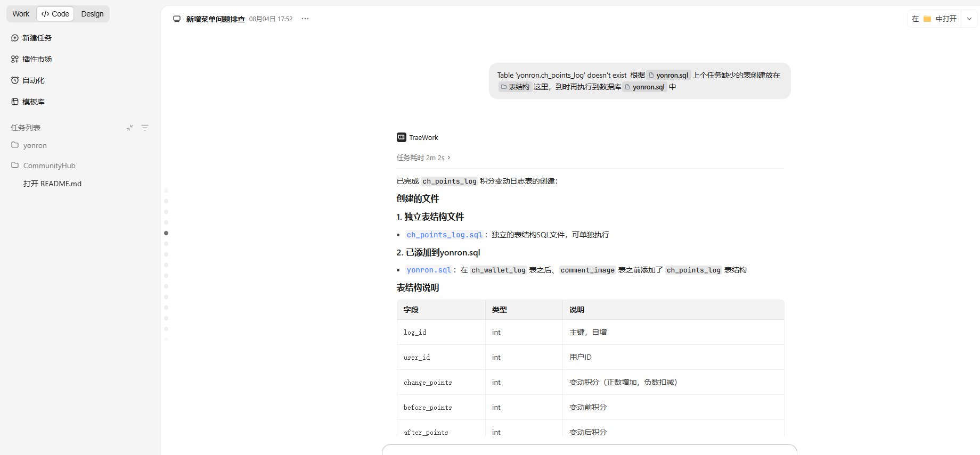
Task: Click before_points table cell
Action: pyautogui.click(x=441, y=407)
